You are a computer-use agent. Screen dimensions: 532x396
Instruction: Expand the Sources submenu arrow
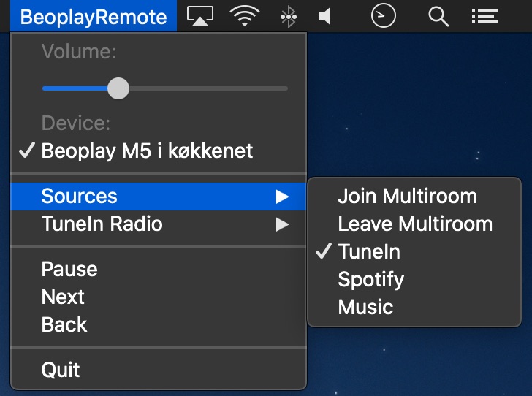tap(282, 197)
